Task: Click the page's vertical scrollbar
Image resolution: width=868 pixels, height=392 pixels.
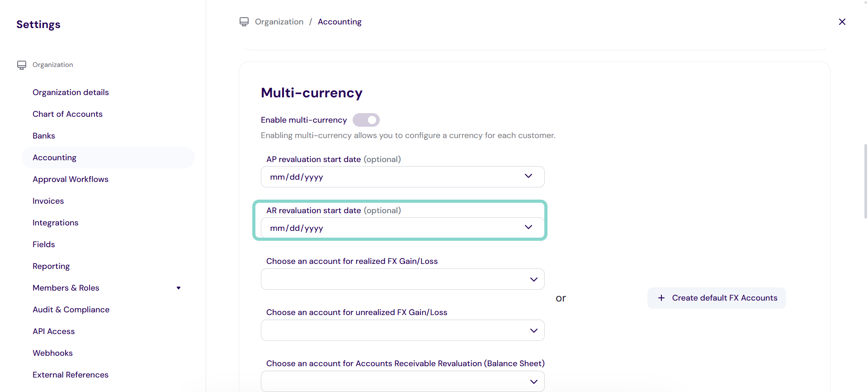Action: click(x=865, y=181)
